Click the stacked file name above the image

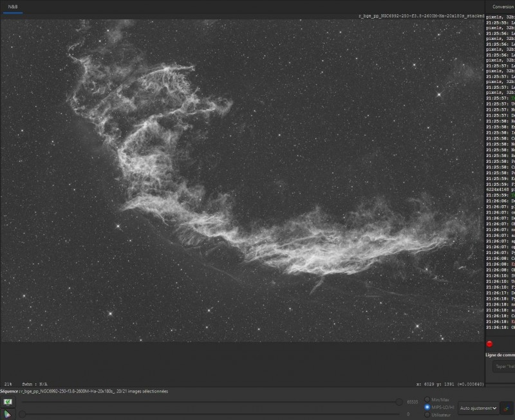422,15
